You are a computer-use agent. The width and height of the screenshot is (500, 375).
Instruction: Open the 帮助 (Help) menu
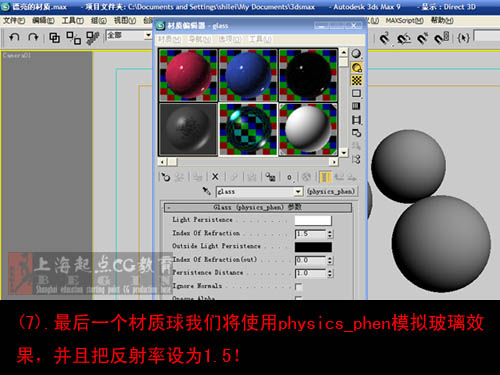click(x=442, y=21)
